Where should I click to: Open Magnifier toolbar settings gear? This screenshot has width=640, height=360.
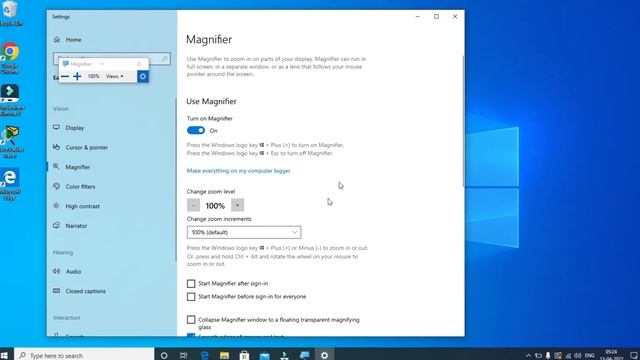pos(143,76)
